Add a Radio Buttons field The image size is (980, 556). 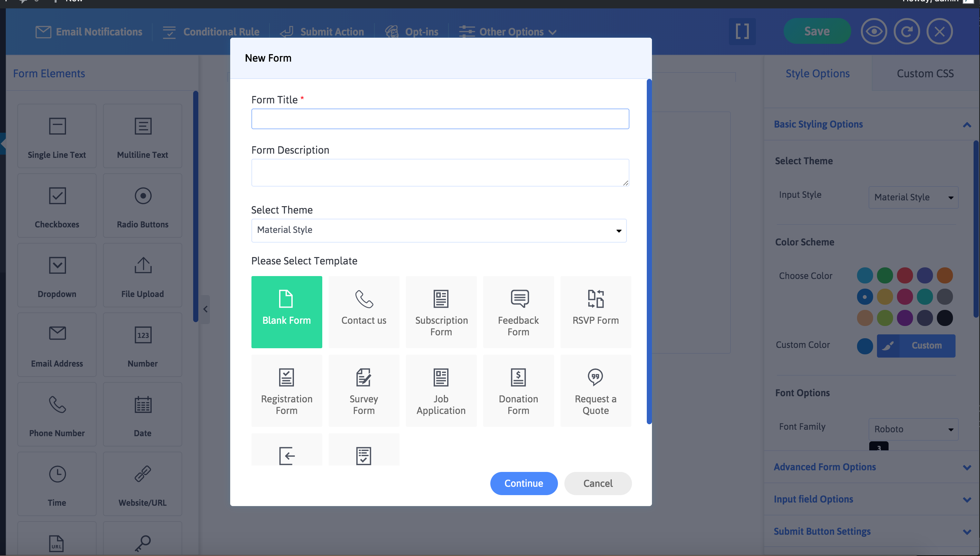tap(142, 206)
